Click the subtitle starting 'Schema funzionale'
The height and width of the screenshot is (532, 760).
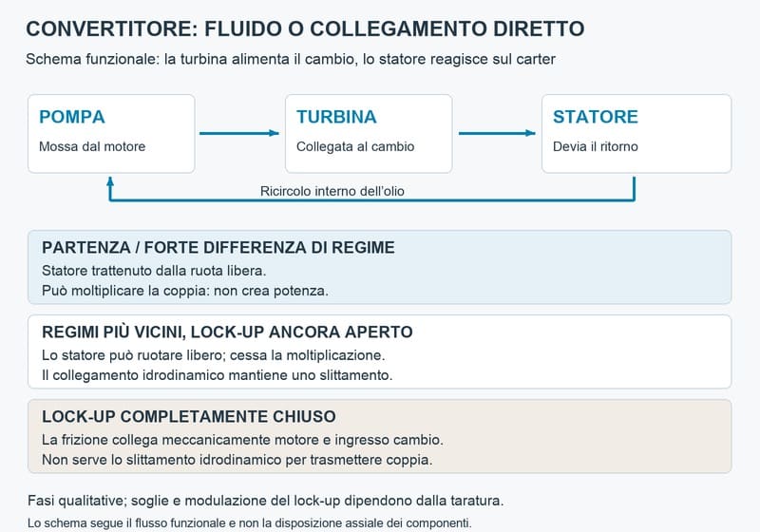tap(291, 59)
